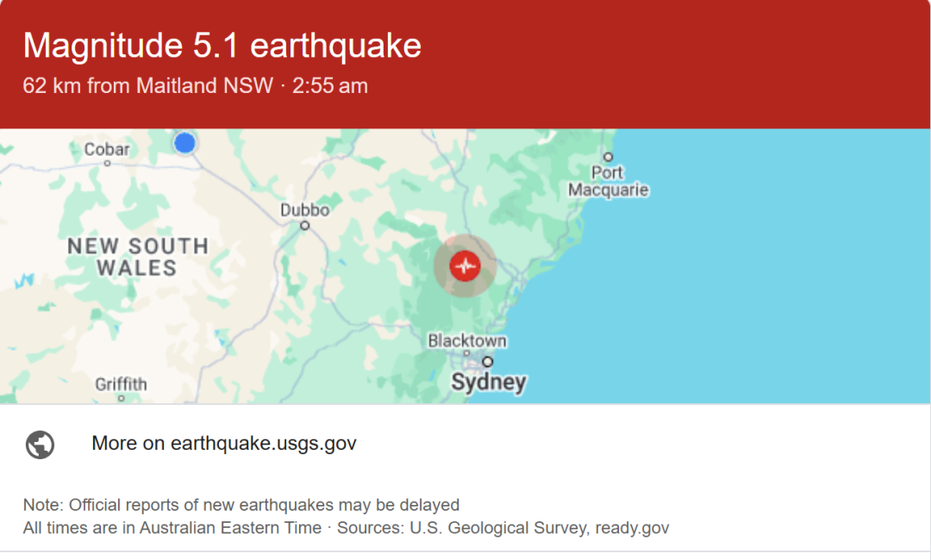Click the NEW SOUTH WALES region label
Screen dimensions: 931x560
(x=138, y=257)
